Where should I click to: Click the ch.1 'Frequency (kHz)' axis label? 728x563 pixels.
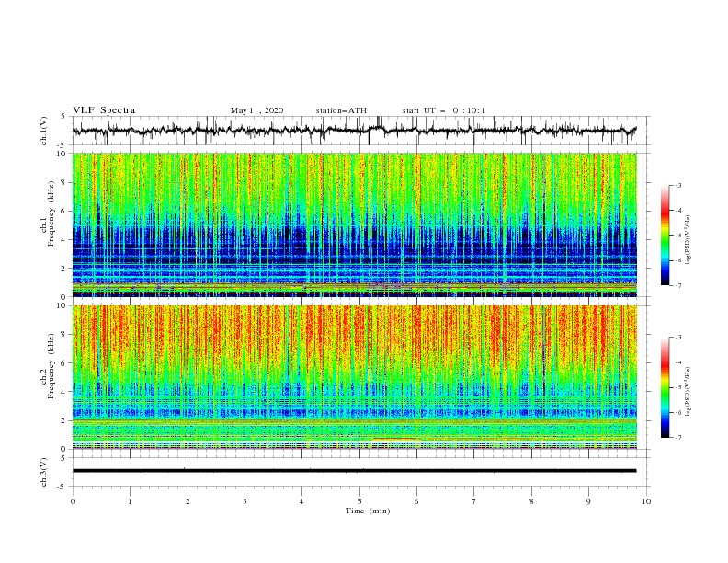[x=51, y=212]
